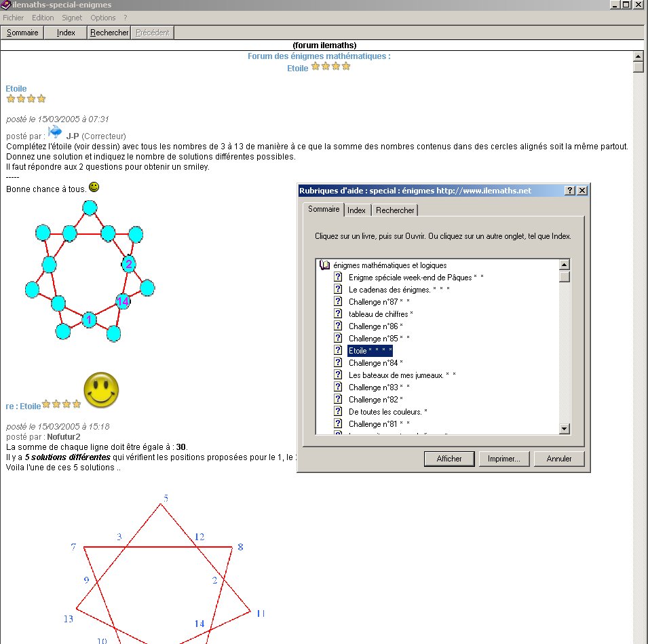Select Les bateaux de mes jumeaux topic
The height and width of the screenshot is (644, 648).
coord(402,375)
